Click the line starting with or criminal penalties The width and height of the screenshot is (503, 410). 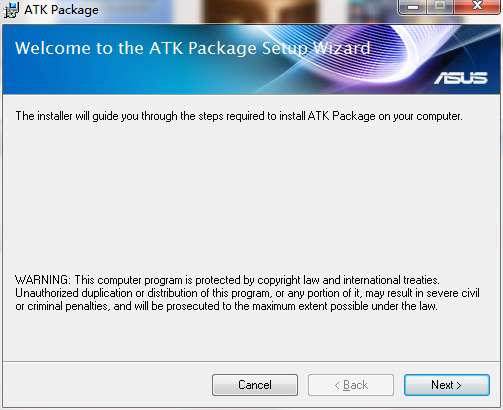tap(226, 306)
